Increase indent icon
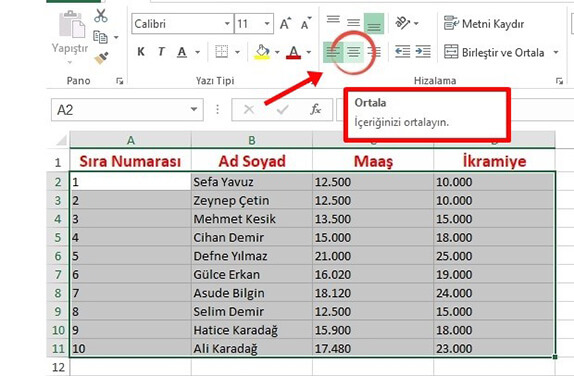This screenshot has width=574, height=376. click(x=423, y=52)
